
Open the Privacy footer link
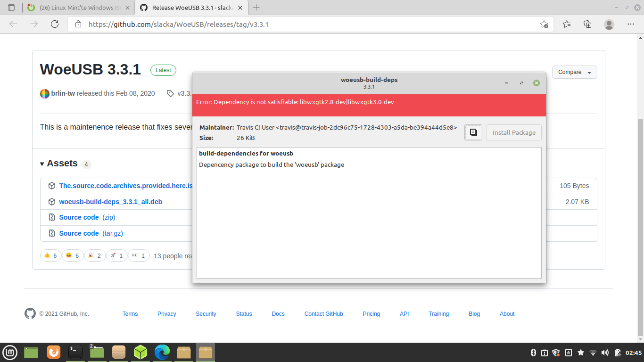pos(167,314)
